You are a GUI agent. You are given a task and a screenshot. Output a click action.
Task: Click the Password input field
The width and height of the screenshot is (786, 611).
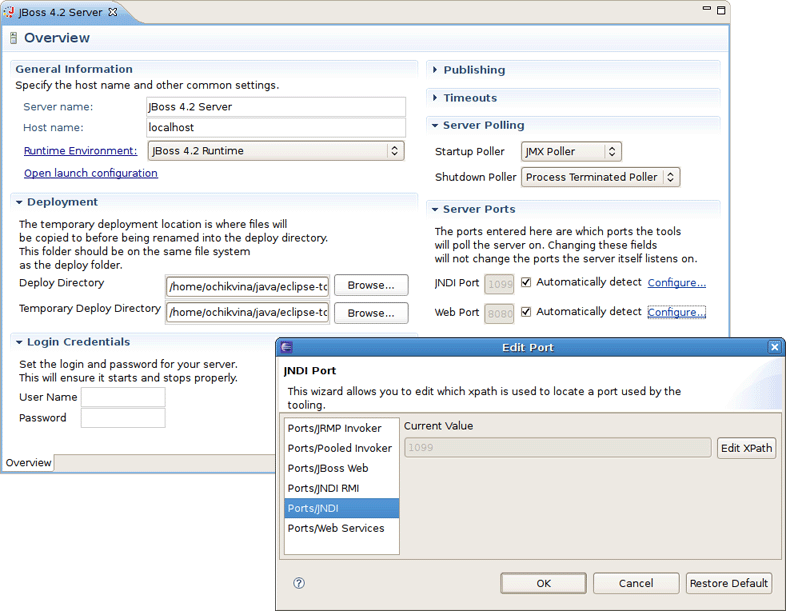coord(123,418)
